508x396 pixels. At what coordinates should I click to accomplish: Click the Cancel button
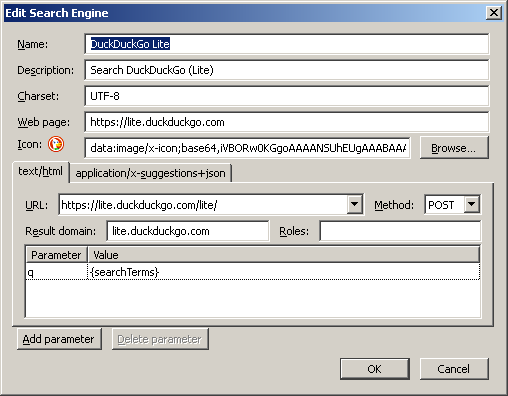[454, 369]
